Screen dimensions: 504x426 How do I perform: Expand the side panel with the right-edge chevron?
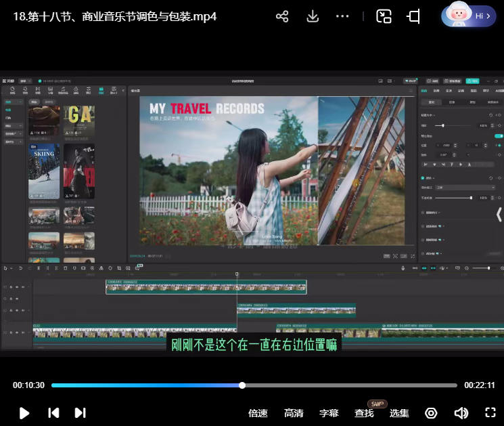coord(499,215)
